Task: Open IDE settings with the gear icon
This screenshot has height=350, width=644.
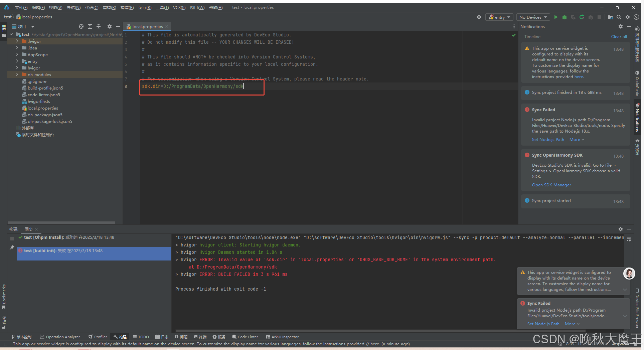Action: click(x=628, y=17)
